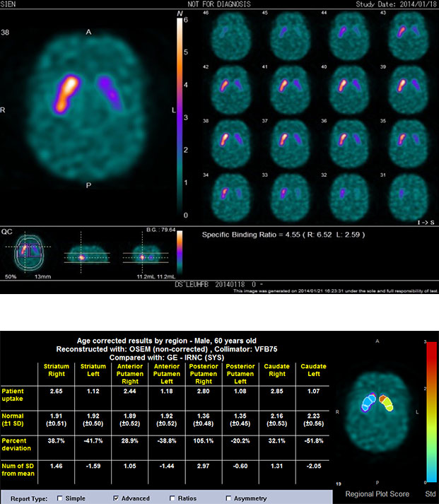
Task: Tick the Asymmetry report type checkbox
Action: pos(228,498)
